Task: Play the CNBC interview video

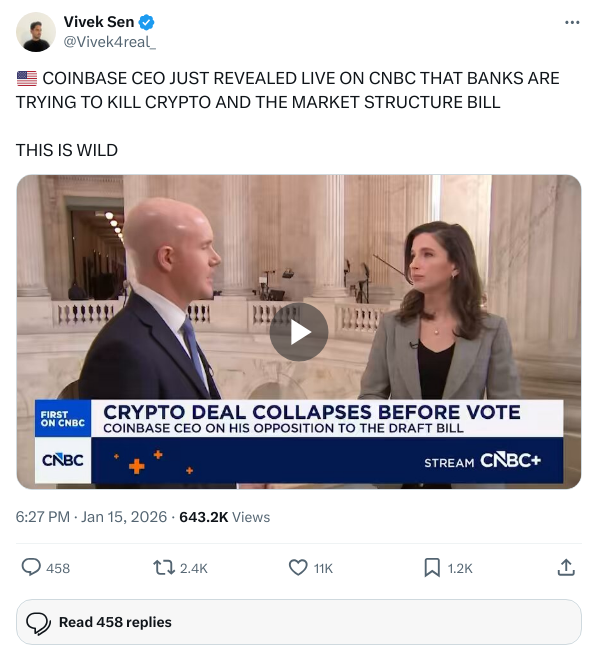Action: (299, 332)
